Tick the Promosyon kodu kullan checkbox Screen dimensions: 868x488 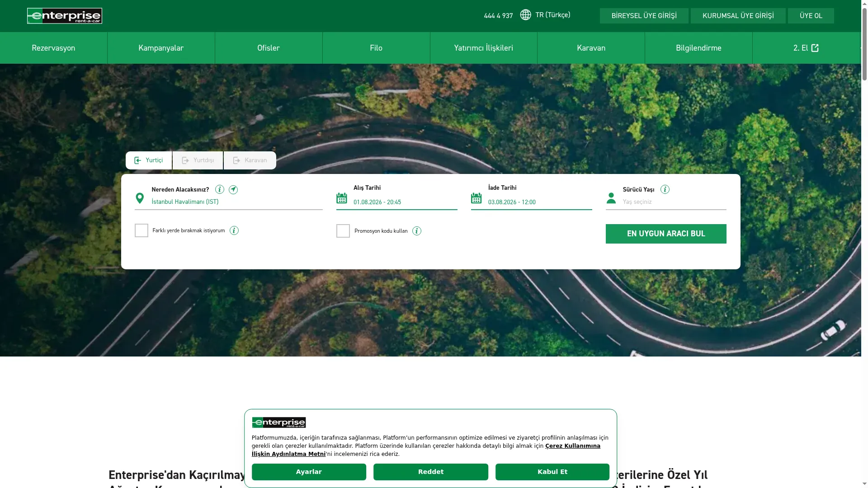click(x=343, y=231)
